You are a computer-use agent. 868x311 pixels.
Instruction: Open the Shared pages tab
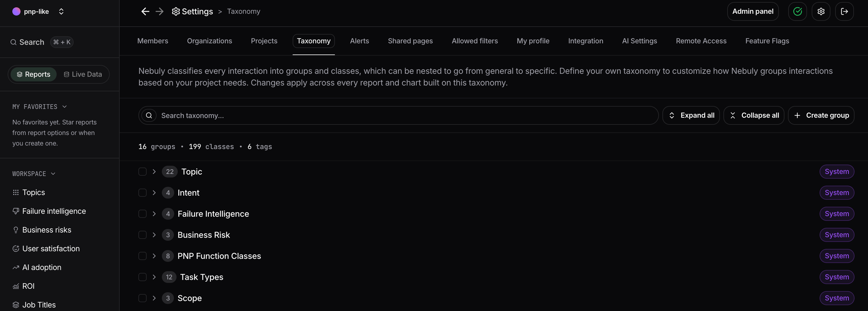pos(411,41)
